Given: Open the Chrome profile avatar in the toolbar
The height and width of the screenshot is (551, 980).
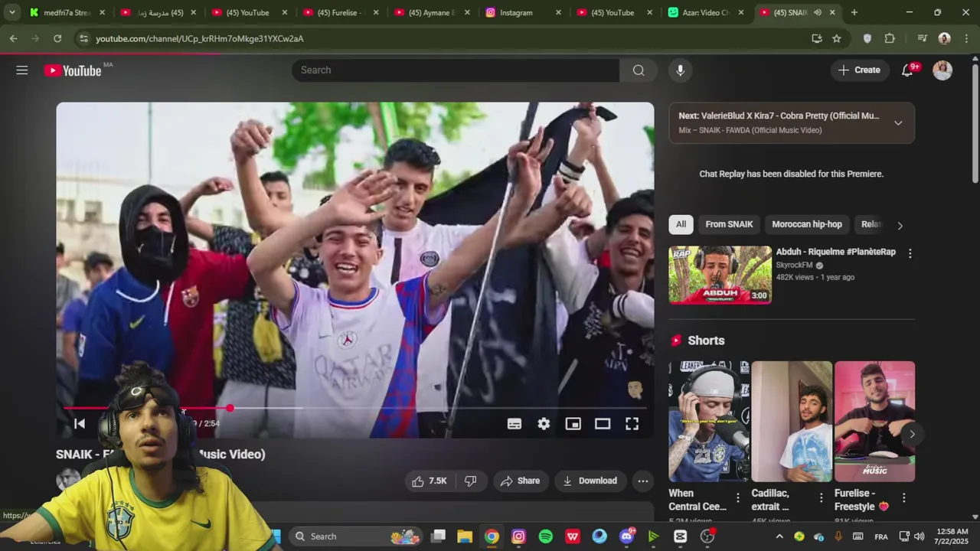Looking at the screenshot, I should pos(944,38).
